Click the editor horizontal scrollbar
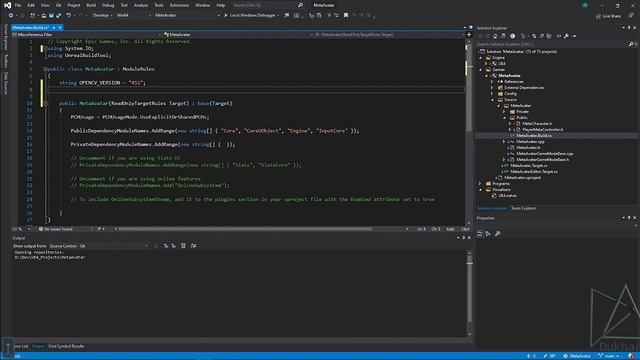Image resolution: width=640 pixels, height=360 pixels. pyautogui.click(x=245, y=229)
